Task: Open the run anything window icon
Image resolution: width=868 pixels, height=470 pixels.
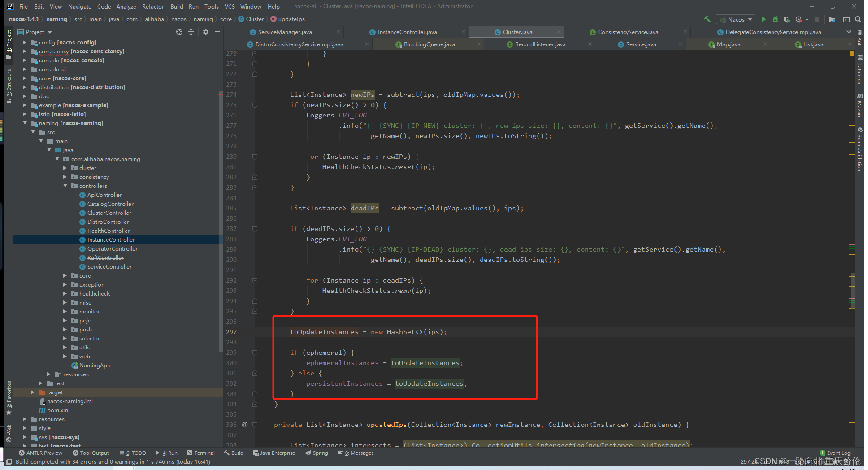Action: click(846, 19)
